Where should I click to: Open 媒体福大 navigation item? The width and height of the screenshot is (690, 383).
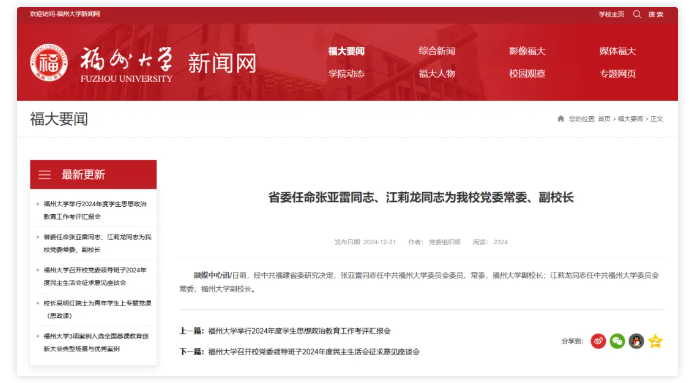[x=617, y=51]
